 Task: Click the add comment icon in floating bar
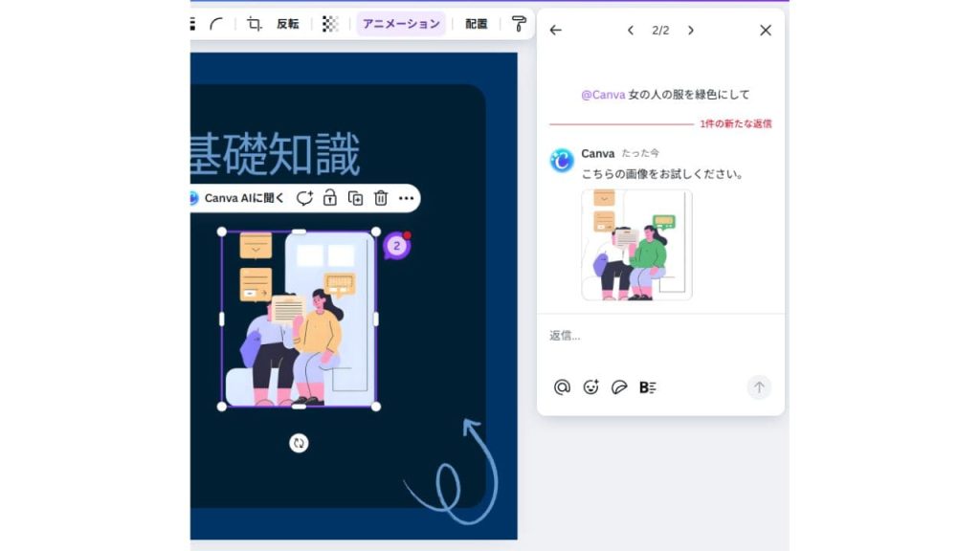tap(304, 198)
